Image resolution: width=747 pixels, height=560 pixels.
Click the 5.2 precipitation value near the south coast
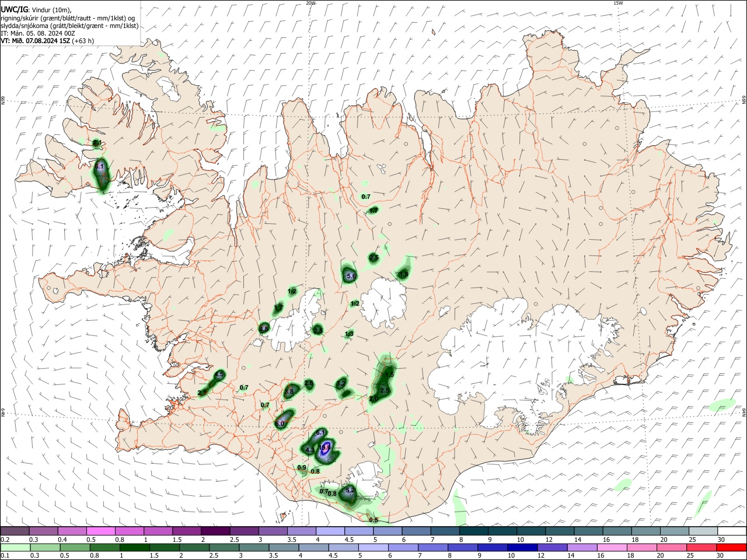pyautogui.click(x=350, y=491)
